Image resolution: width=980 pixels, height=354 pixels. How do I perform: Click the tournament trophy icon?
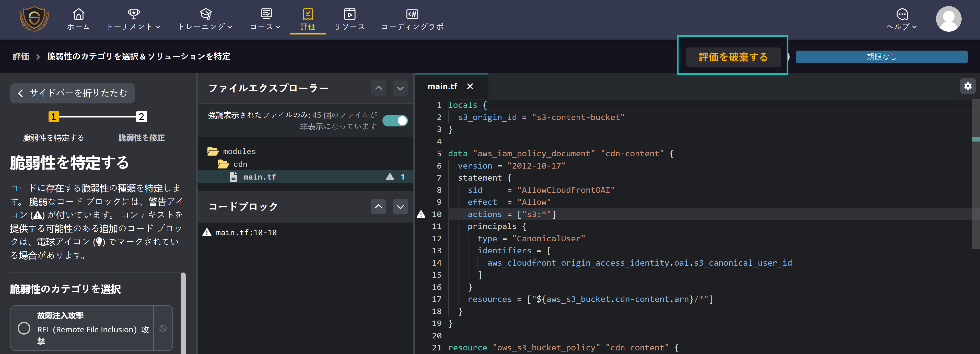(134, 14)
